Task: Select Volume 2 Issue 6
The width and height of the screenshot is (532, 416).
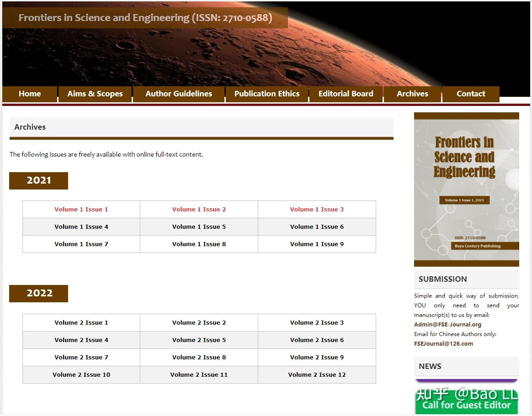Action: click(317, 340)
